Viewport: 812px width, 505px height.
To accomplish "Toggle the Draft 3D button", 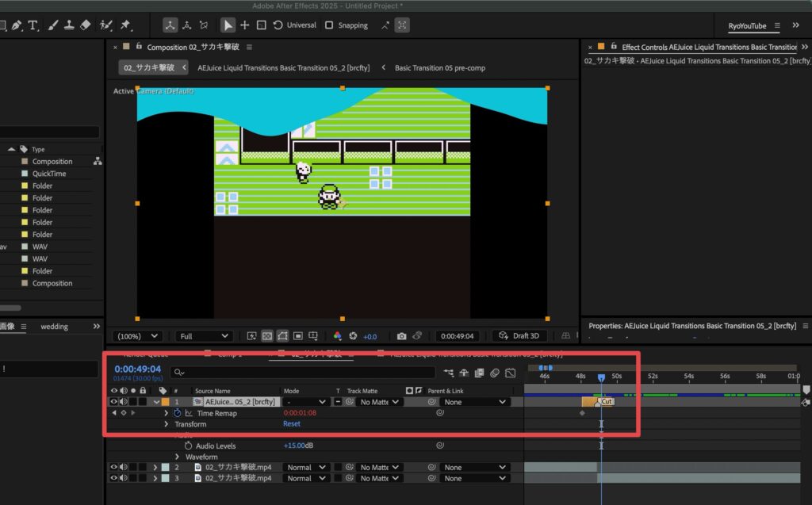I will [520, 336].
